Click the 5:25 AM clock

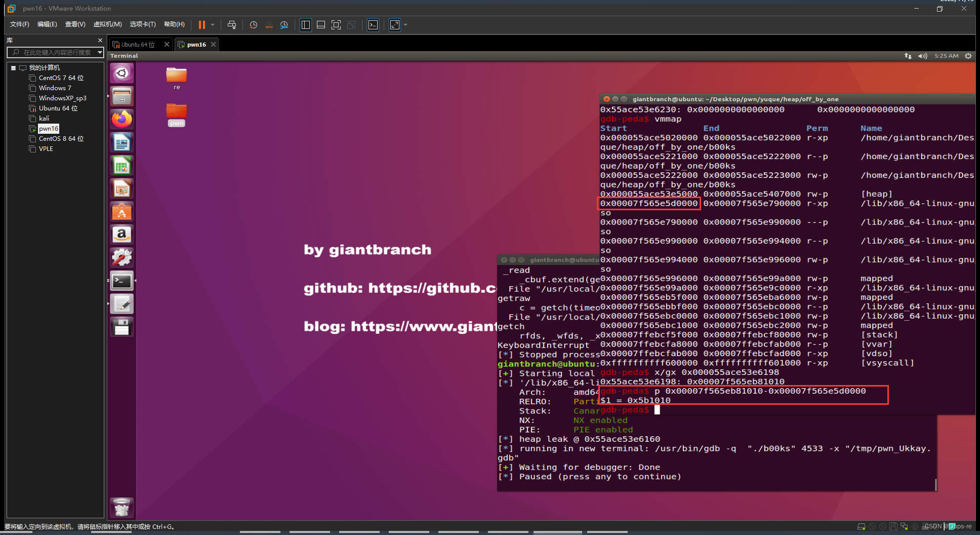tap(947, 56)
